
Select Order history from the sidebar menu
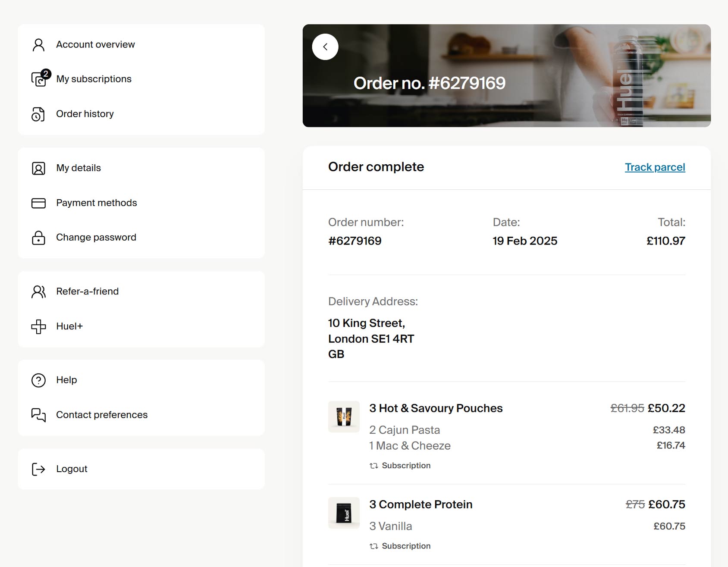click(85, 114)
